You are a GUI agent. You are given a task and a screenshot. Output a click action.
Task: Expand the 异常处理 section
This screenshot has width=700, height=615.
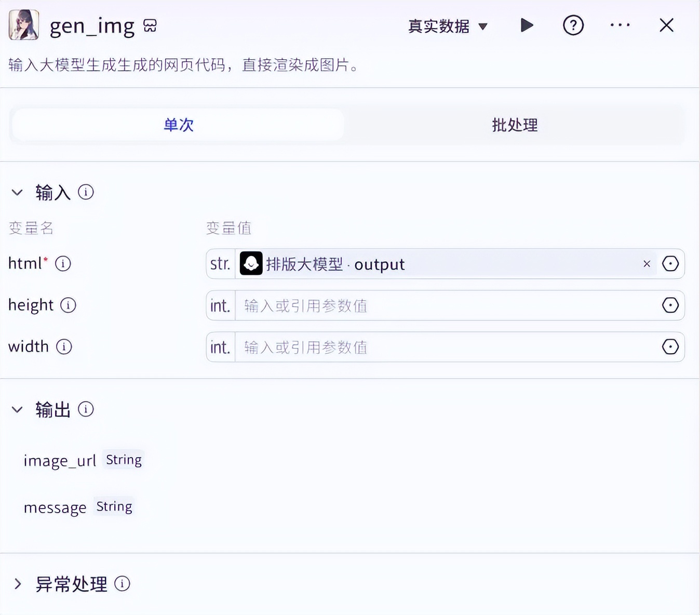tap(18, 584)
